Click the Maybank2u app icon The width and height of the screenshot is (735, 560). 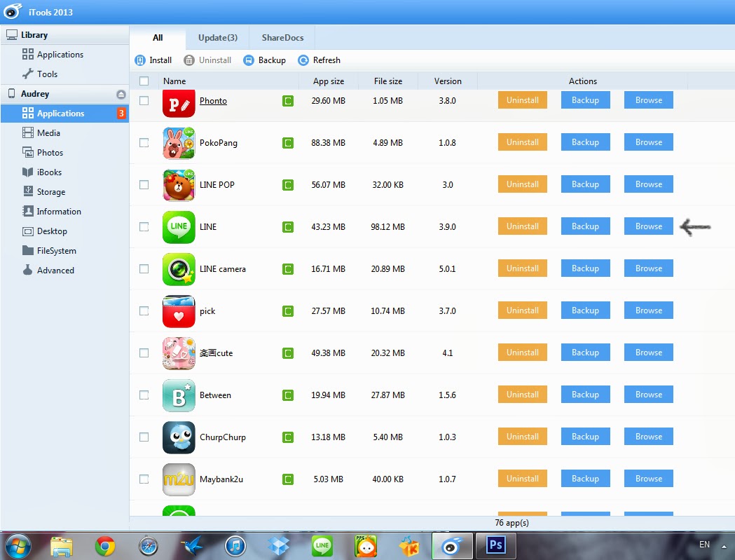(x=179, y=479)
